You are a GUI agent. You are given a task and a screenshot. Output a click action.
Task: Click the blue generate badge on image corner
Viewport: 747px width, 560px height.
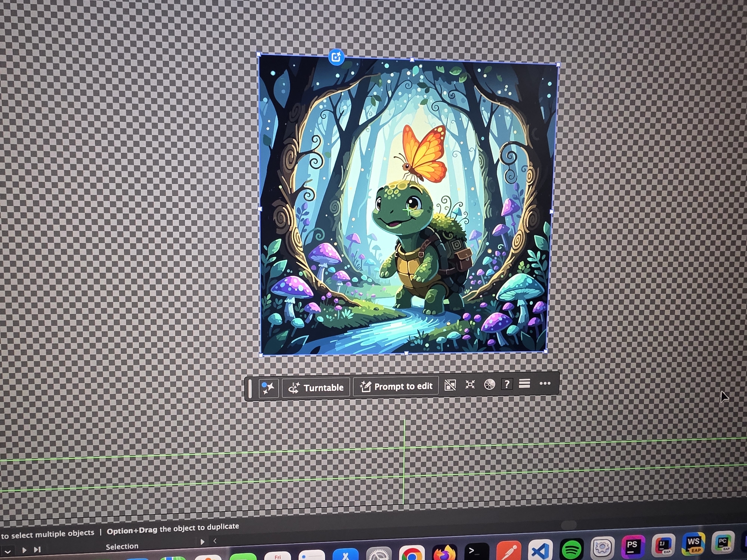(336, 57)
